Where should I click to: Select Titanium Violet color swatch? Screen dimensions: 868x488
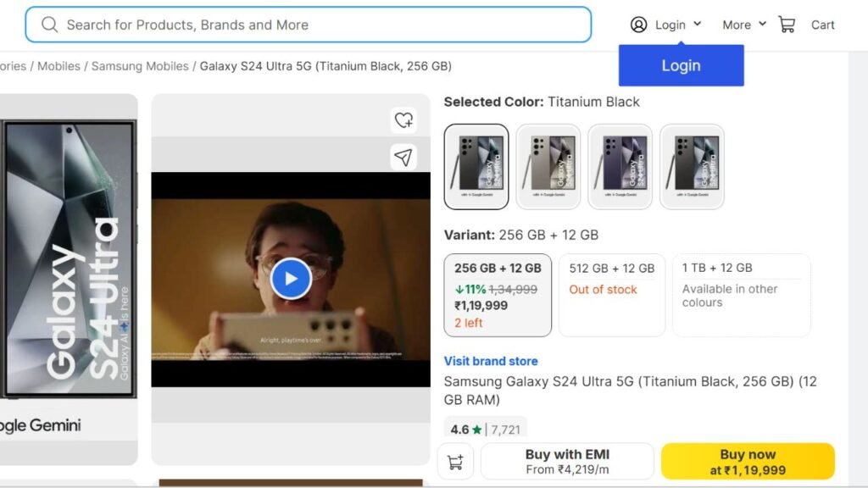(x=620, y=167)
